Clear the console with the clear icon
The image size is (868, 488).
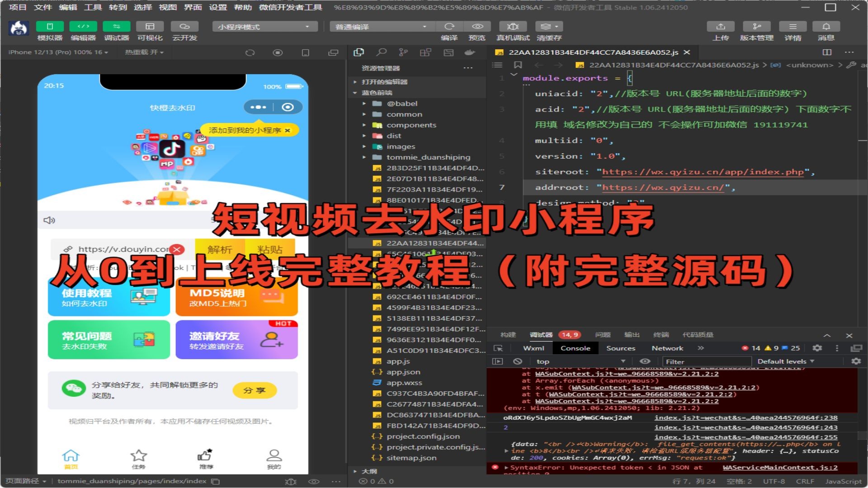point(518,361)
